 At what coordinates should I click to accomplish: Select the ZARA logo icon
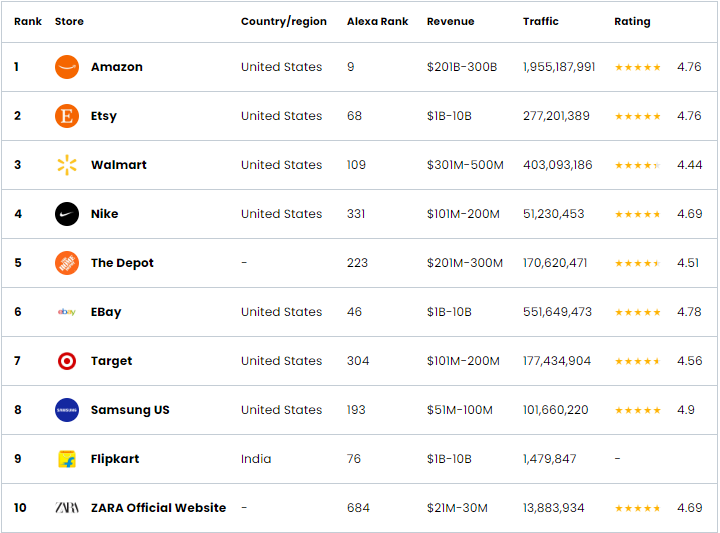(x=67, y=508)
